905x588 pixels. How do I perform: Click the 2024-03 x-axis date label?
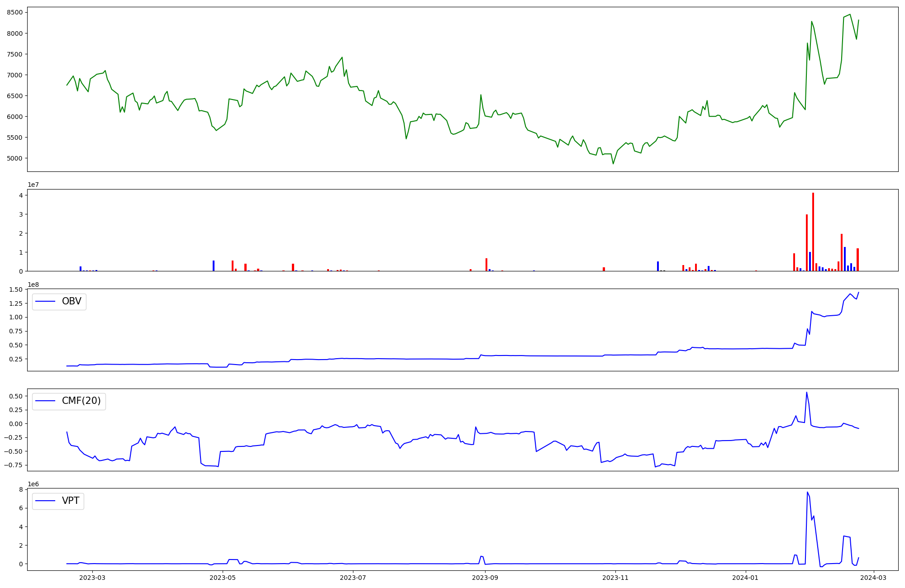click(873, 578)
